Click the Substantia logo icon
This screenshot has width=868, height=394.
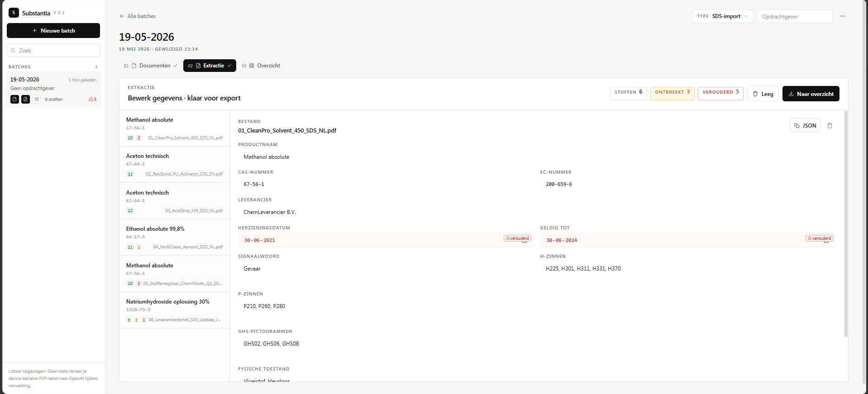14,13
